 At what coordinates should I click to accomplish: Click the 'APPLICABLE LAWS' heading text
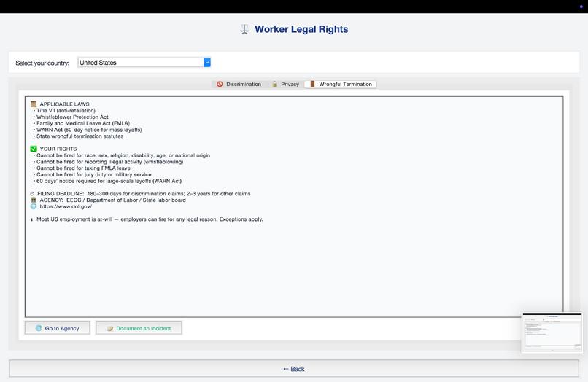click(64, 104)
